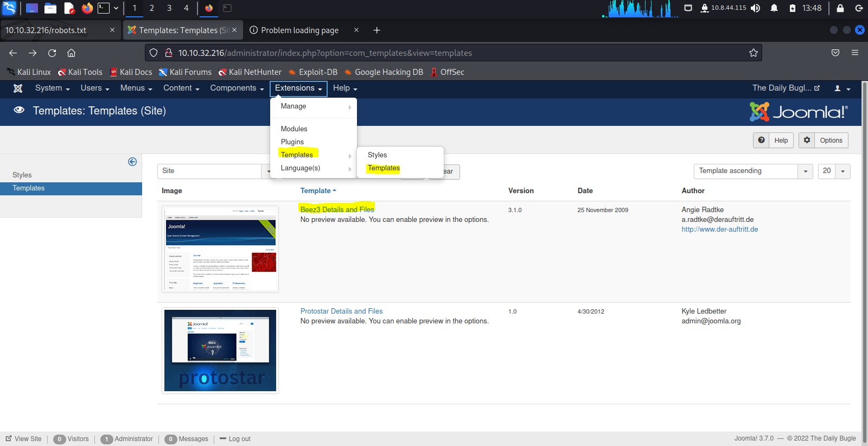Open the Pocket save icon
The image size is (868, 446).
pos(835,53)
